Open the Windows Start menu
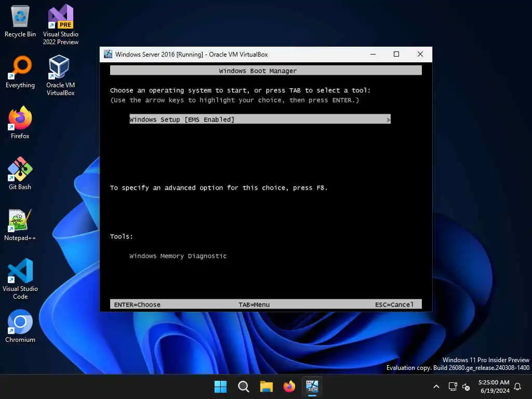Image resolution: width=532 pixels, height=399 pixels. [x=220, y=387]
